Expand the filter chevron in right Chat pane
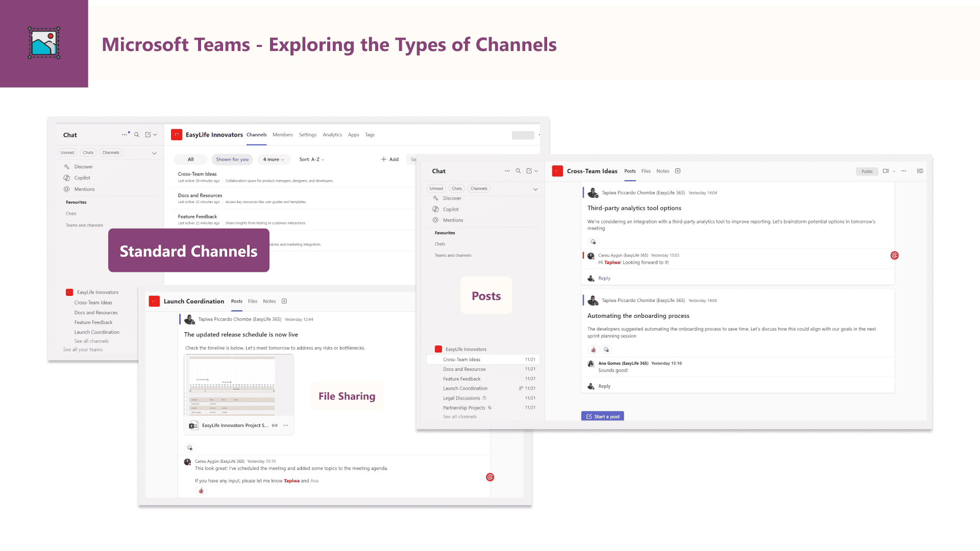 (535, 189)
